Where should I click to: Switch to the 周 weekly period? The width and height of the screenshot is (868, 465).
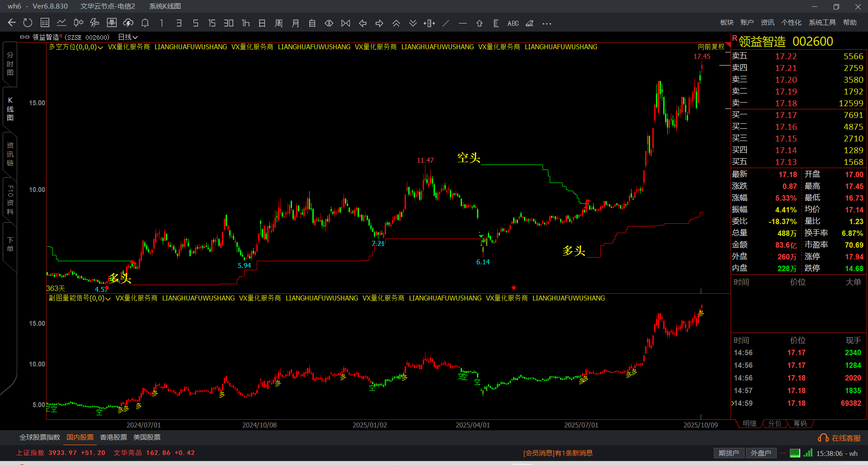click(x=278, y=23)
